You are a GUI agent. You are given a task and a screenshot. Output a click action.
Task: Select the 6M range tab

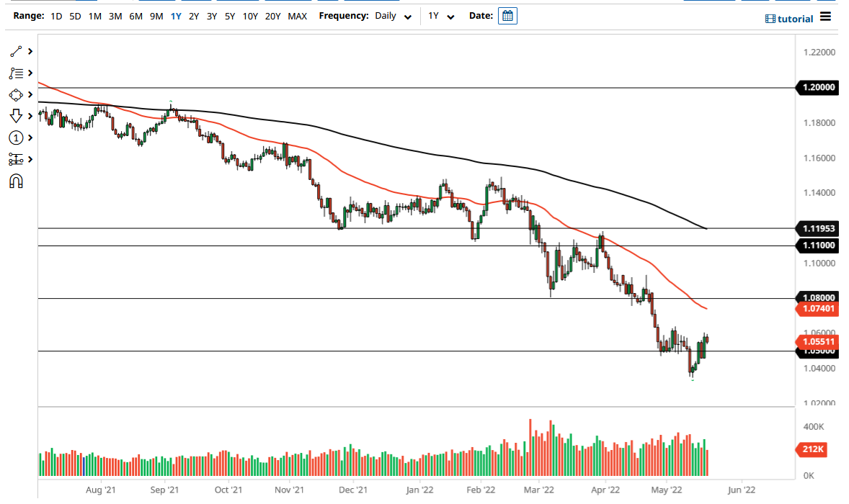click(134, 14)
